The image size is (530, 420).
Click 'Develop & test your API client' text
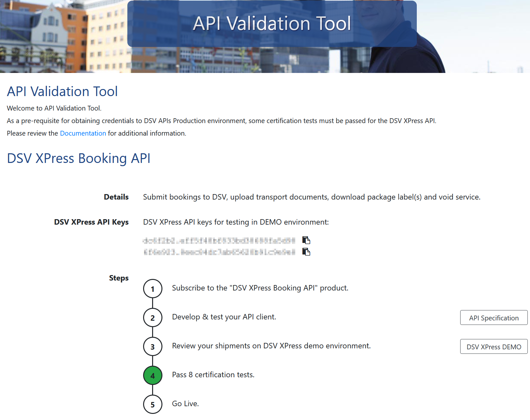224,317
